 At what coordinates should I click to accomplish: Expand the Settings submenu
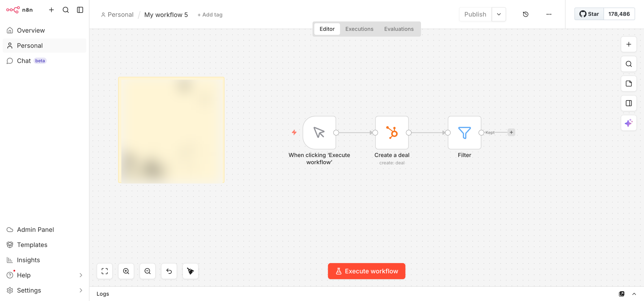point(81,290)
